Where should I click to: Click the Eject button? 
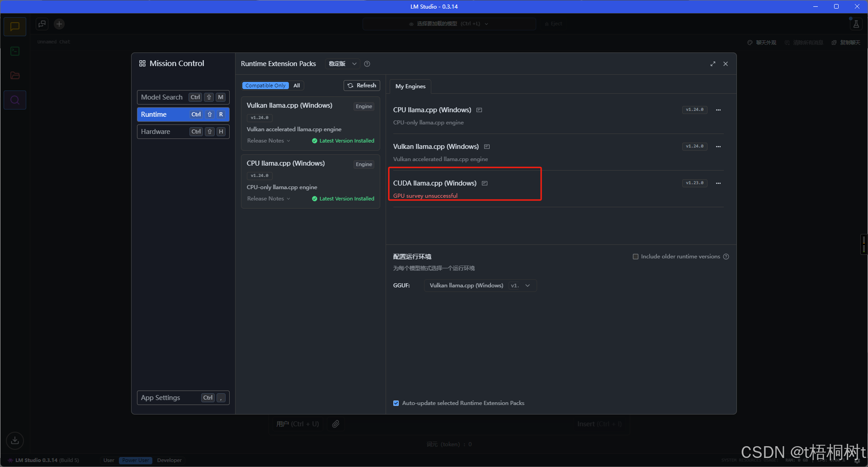[553, 24]
